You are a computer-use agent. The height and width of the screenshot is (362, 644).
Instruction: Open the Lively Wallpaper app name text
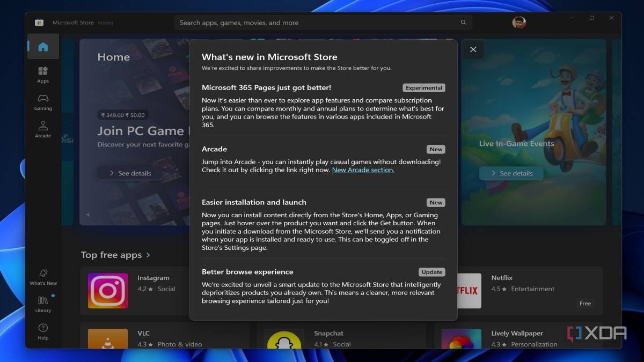click(x=517, y=334)
